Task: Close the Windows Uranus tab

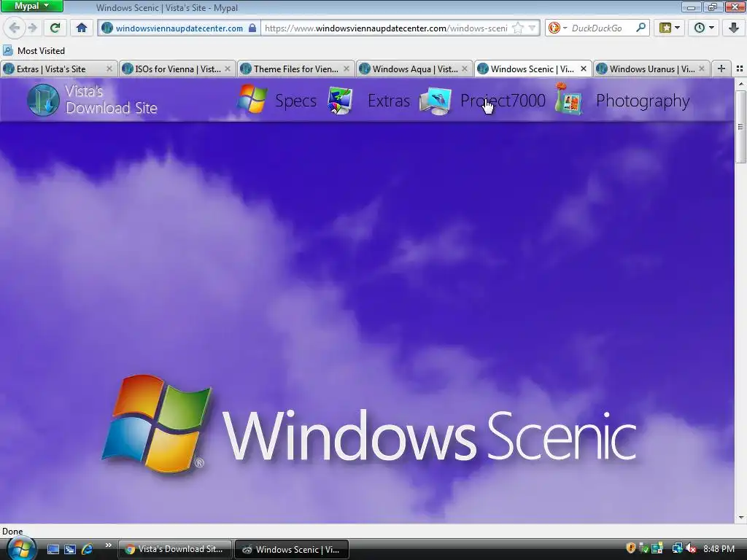Action: [702, 69]
